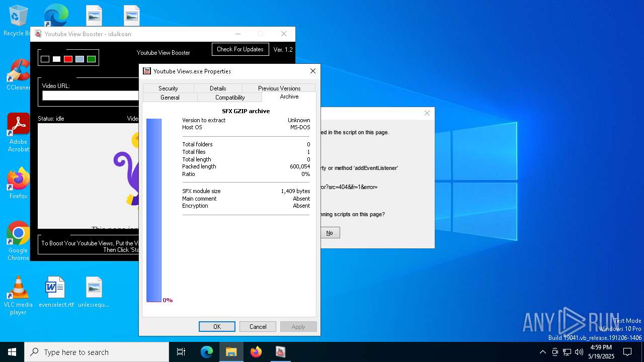Switch to the Youtube View Booster taskbar icon
Image resolution: width=644 pixels, height=362 pixels.
coord(280,352)
